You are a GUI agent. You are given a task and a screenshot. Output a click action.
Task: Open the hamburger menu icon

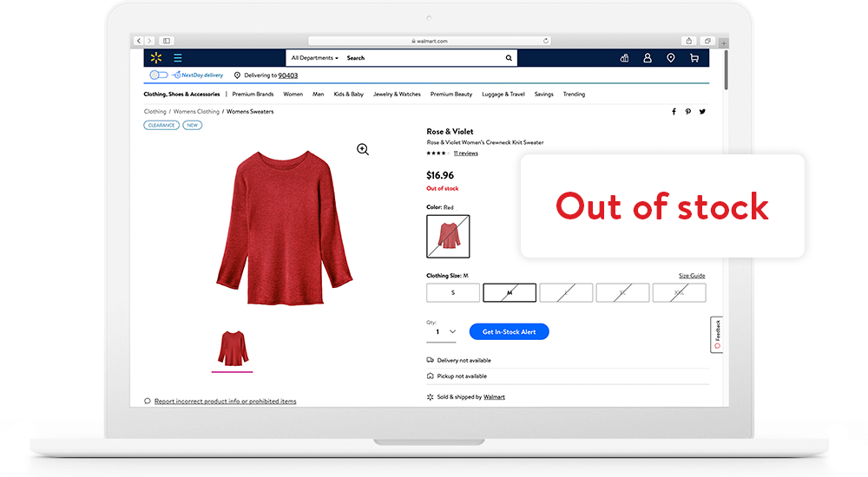(178, 58)
